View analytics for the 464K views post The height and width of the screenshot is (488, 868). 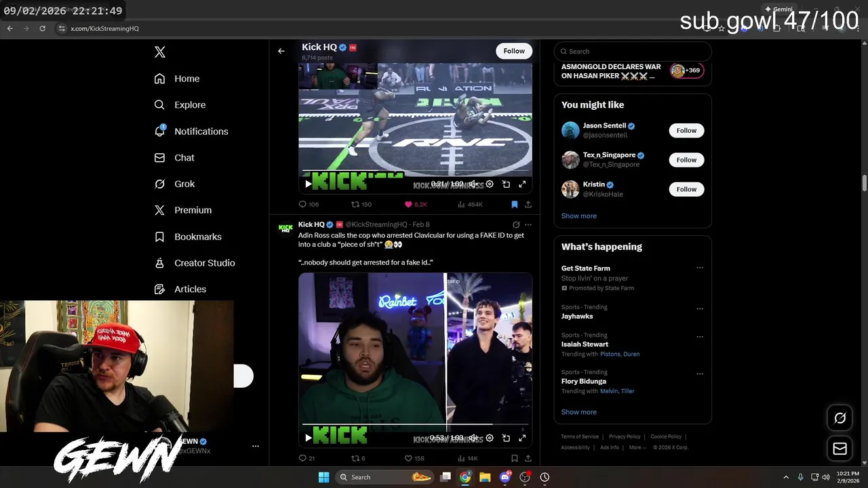(x=470, y=204)
